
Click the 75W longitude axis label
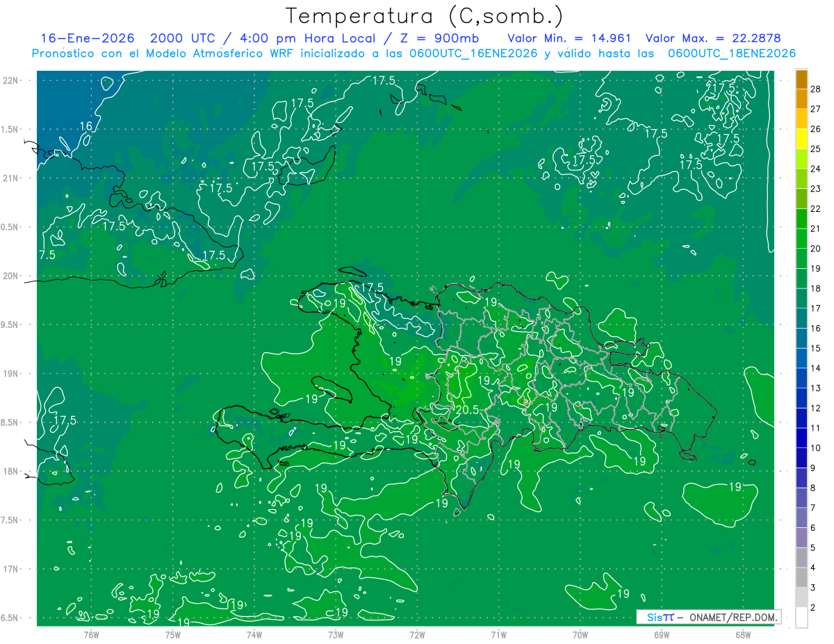tap(173, 635)
